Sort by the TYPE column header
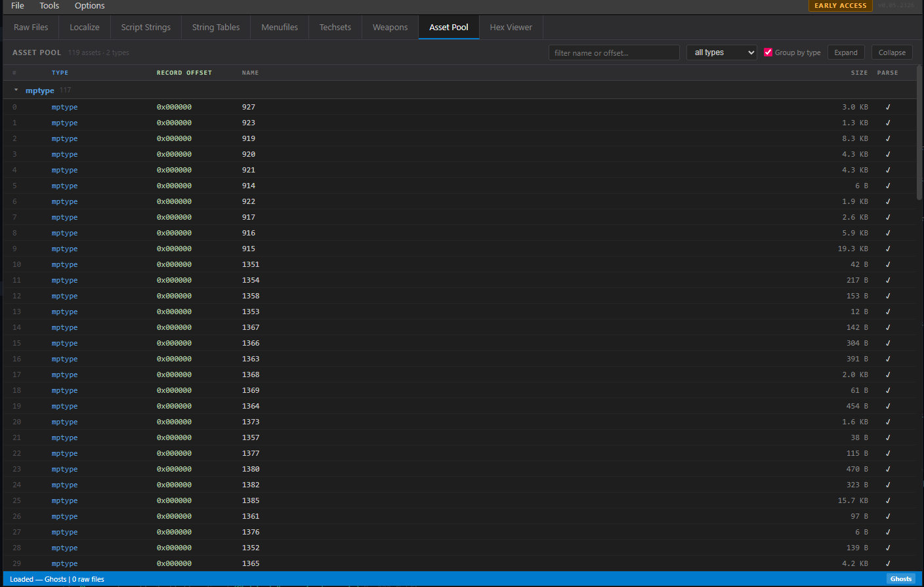The height and width of the screenshot is (587, 924). click(x=60, y=73)
